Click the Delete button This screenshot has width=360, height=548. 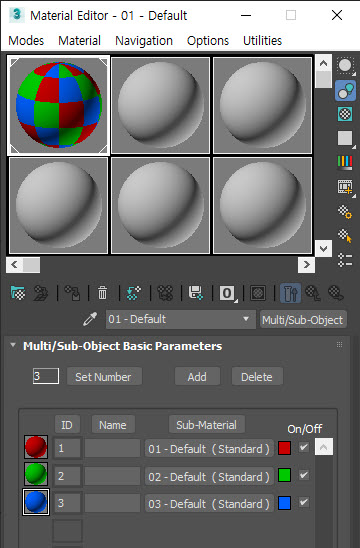[x=257, y=376]
